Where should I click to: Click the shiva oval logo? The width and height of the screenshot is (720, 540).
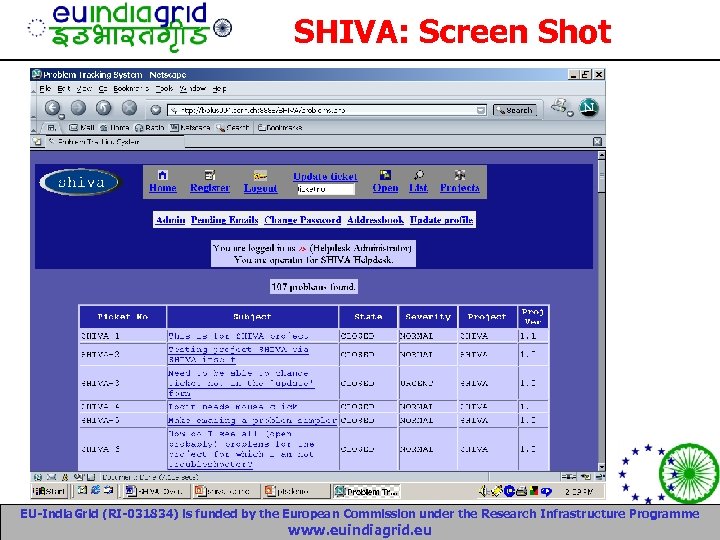point(80,182)
